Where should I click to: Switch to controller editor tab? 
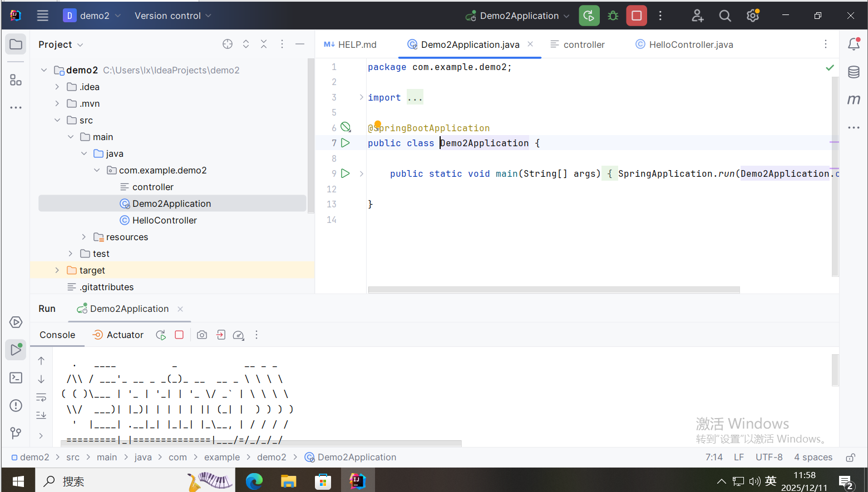click(x=578, y=44)
